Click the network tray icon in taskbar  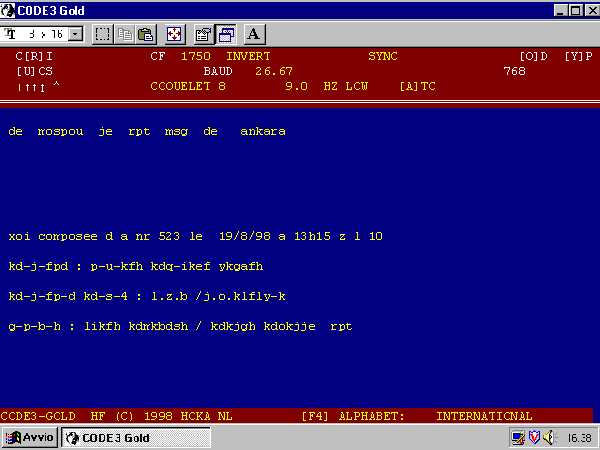[518, 438]
